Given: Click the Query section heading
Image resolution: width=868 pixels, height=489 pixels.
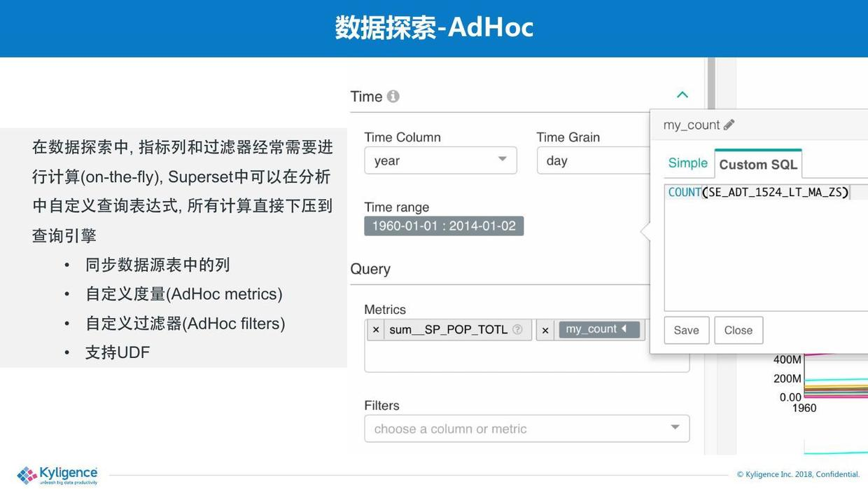Looking at the screenshot, I should (370, 269).
